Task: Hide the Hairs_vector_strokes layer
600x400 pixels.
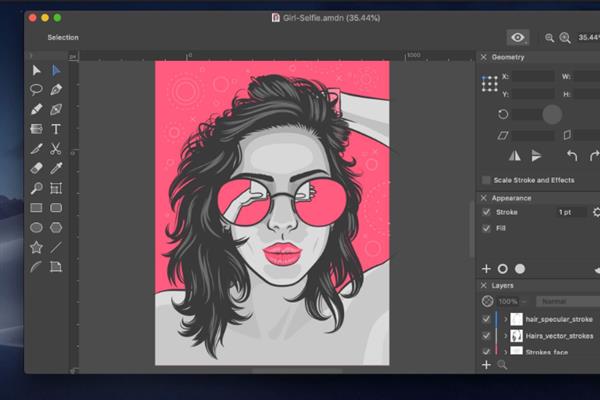Action: coord(486,336)
